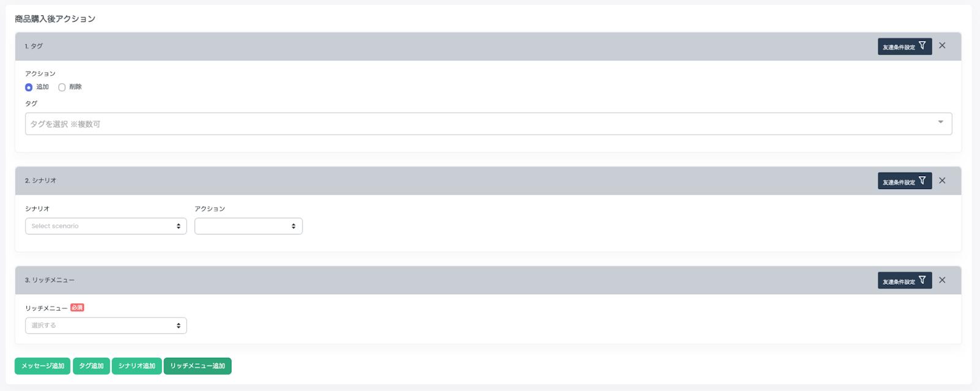The image size is (980, 391).
Task: Open the シナリオ section's アクション dropdown
Action: 249,226
